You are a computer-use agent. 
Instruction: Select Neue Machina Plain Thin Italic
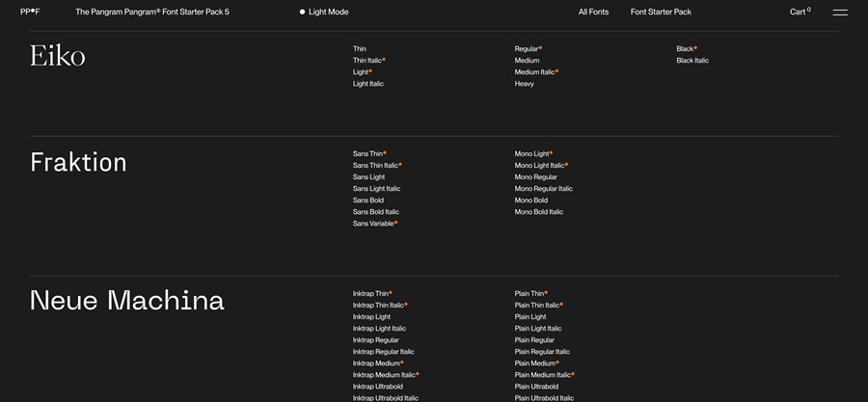click(538, 306)
